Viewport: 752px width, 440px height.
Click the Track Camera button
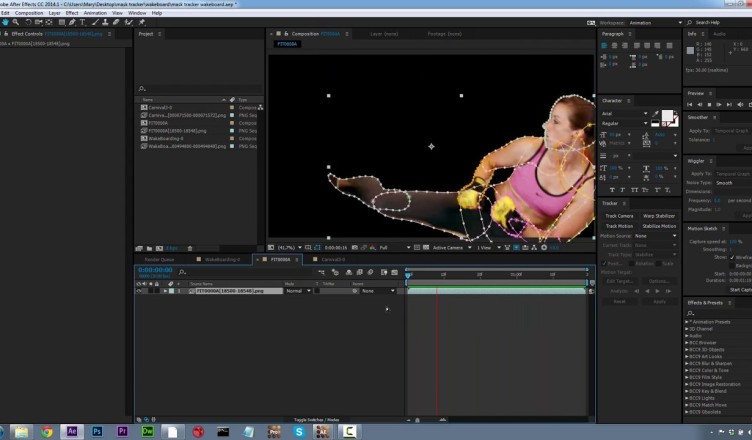(x=619, y=216)
